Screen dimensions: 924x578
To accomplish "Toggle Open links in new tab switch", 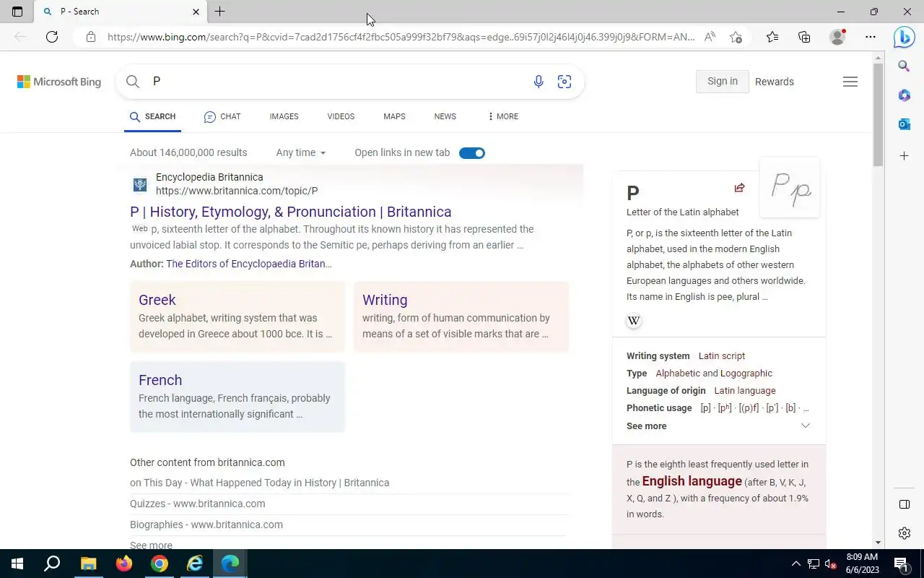I will (472, 152).
